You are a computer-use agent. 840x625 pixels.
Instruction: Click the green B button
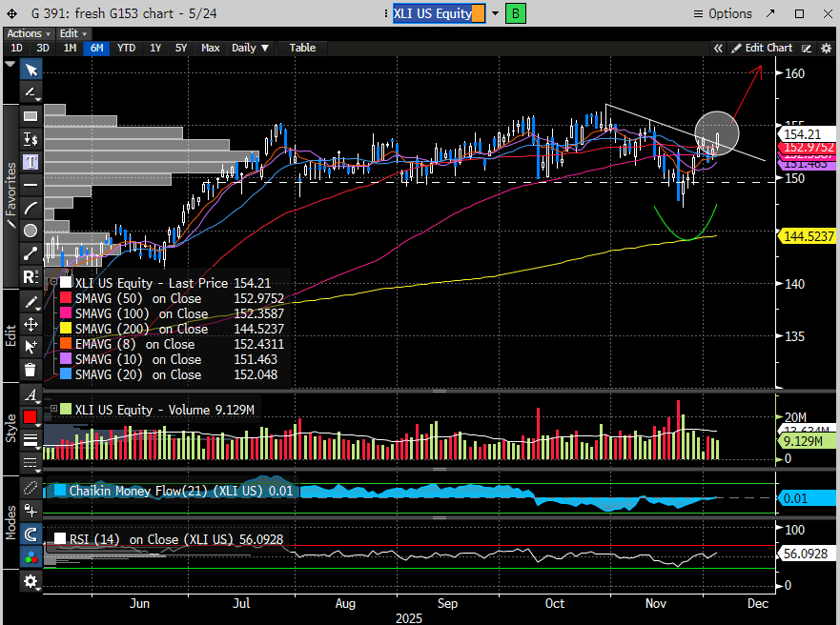(x=516, y=13)
